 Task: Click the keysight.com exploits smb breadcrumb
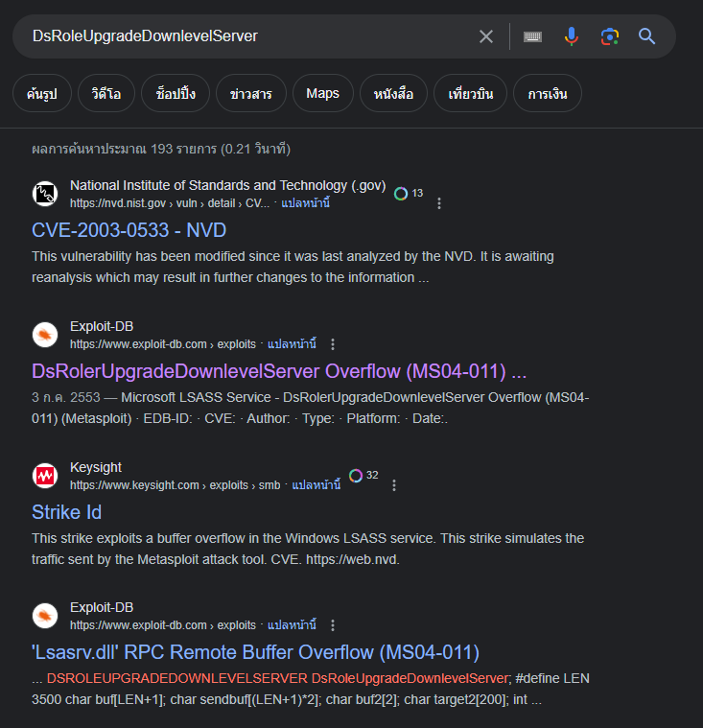pos(176,485)
